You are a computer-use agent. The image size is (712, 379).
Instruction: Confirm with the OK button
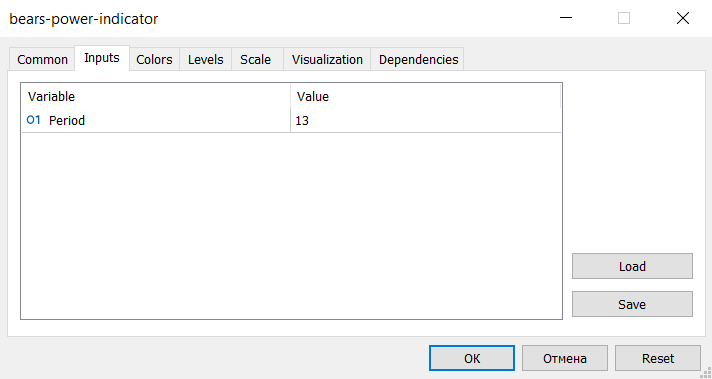[472, 359]
